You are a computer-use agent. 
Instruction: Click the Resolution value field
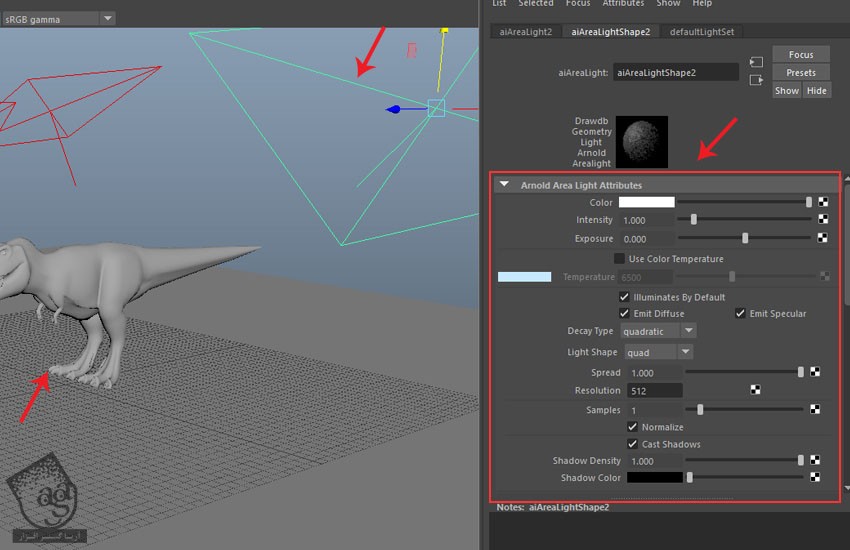655,391
